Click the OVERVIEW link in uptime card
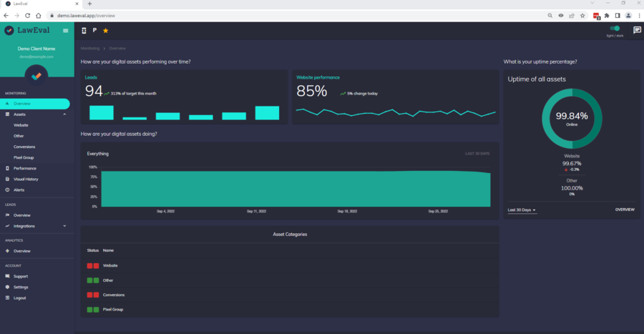Viewport: 644px width, 334px height. coord(625,210)
